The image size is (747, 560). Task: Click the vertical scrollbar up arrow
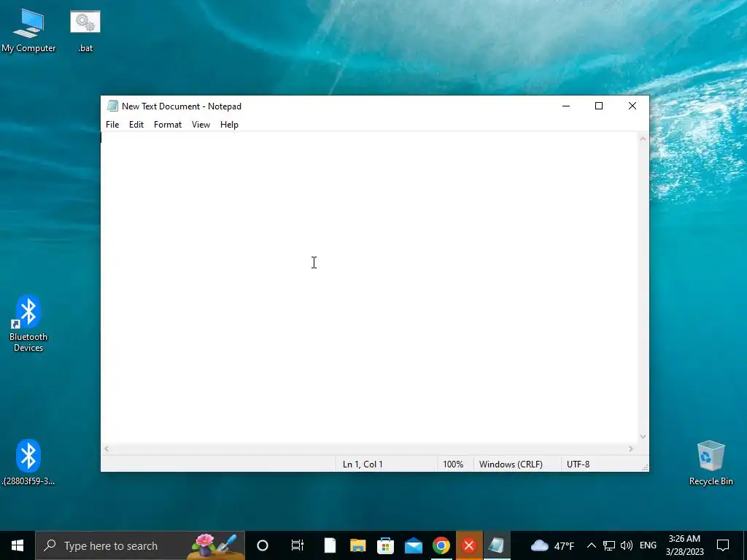tap(643, 139)
